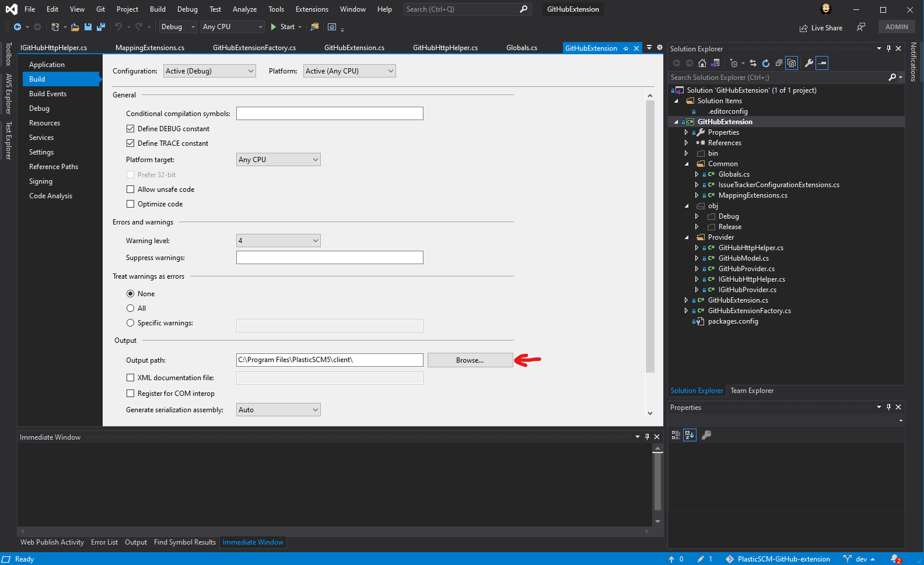Enable Optimize code checkbox
The height and width of the screenshot is (565, 924).
pos(130,203)
